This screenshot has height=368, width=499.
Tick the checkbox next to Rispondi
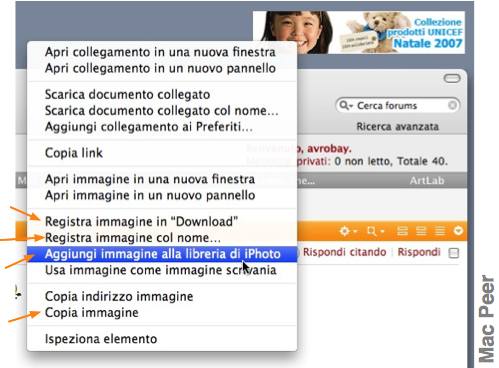tap(453, 253)
